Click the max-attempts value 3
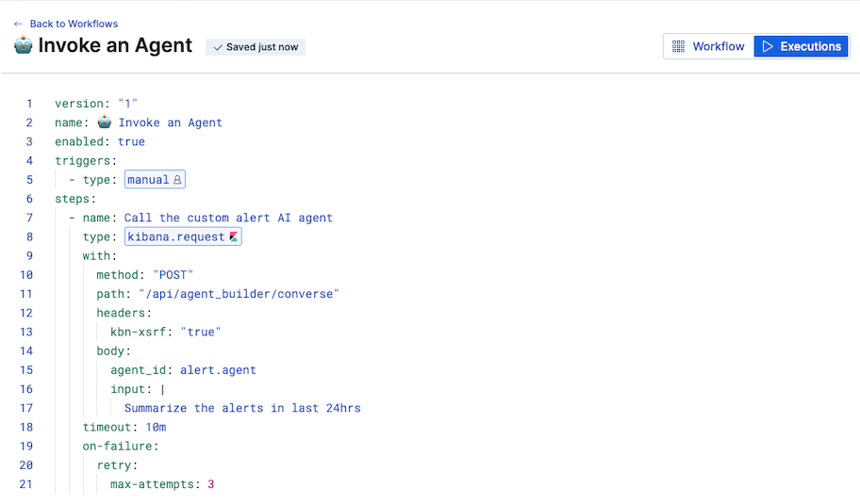This screenshot has height=504, width=860. [211, 484]
